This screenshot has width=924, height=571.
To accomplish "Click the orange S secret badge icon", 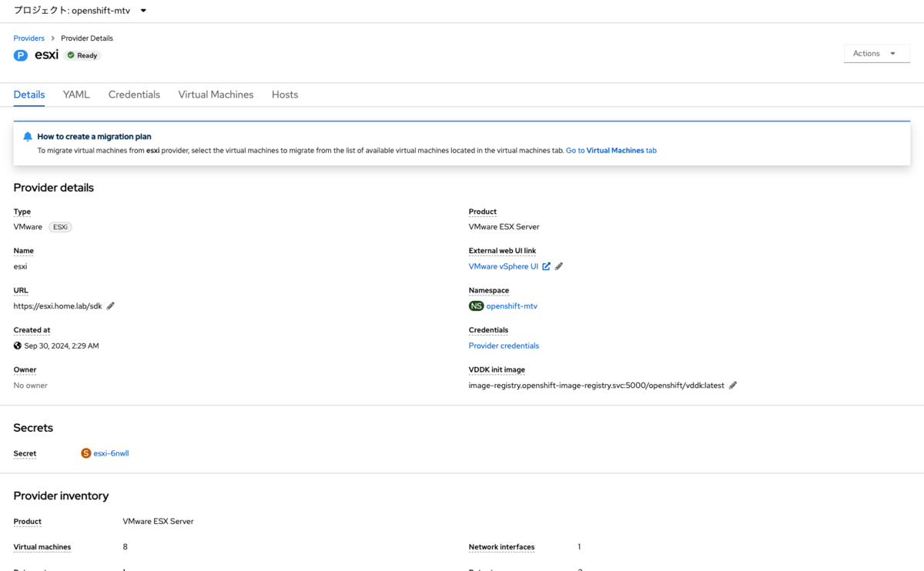I will 86,453.
